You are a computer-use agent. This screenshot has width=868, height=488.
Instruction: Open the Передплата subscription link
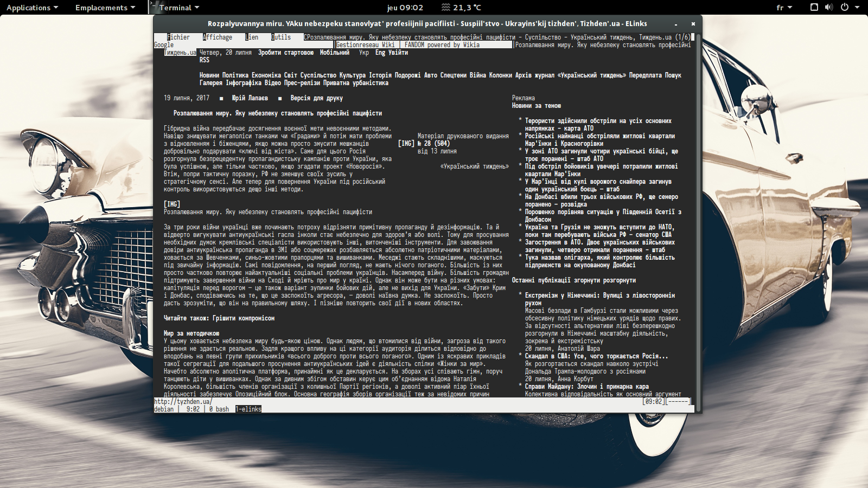click(x=646, y=75)
